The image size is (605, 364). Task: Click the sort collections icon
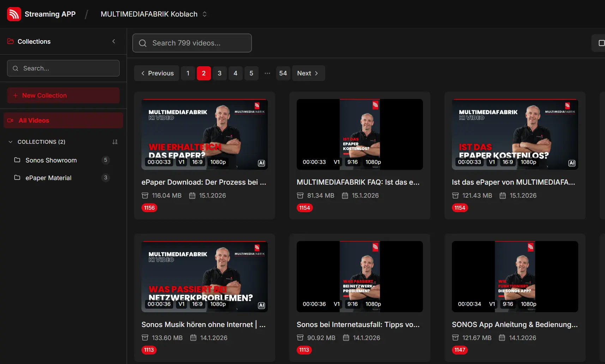(x=115, y=142)
